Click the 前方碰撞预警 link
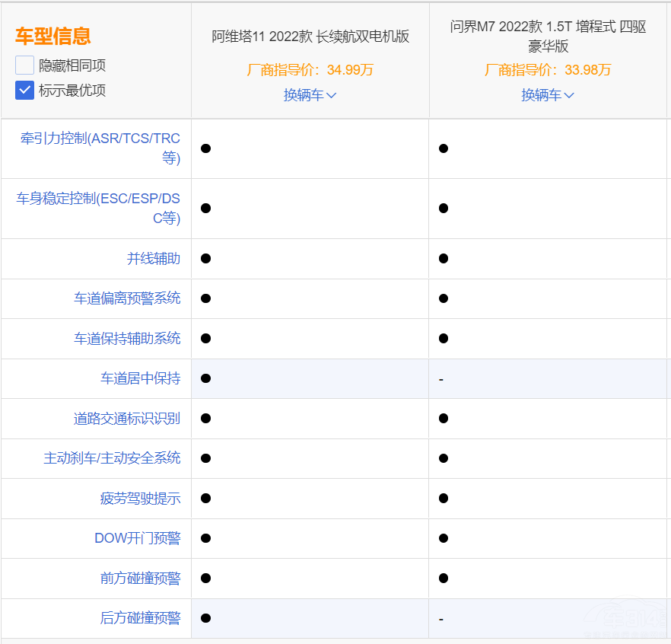671x644 pixels. tap(148, 578)
